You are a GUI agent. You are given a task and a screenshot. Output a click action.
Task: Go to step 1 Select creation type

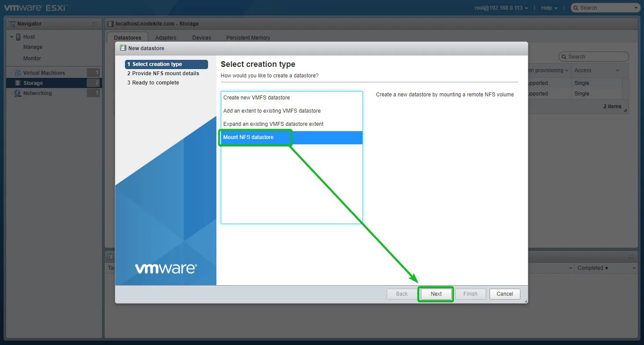(166, 64)
